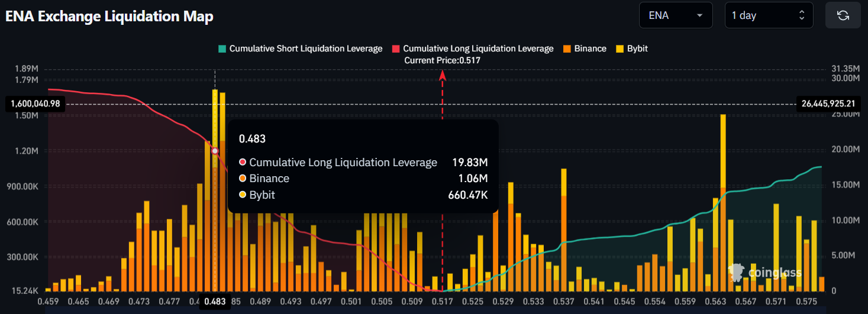Click the 0.563 x-axis price label

click(716, 301)
